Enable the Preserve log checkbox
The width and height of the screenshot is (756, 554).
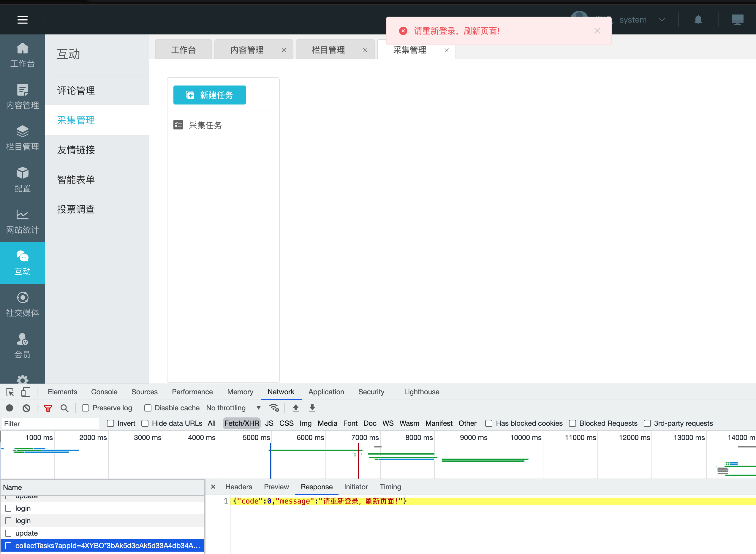pos(86,408)
